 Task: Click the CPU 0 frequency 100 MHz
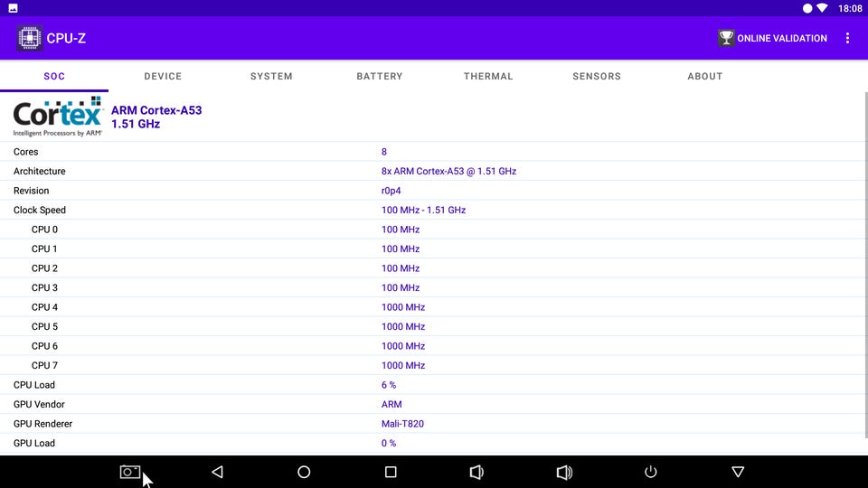click(401, 229)
